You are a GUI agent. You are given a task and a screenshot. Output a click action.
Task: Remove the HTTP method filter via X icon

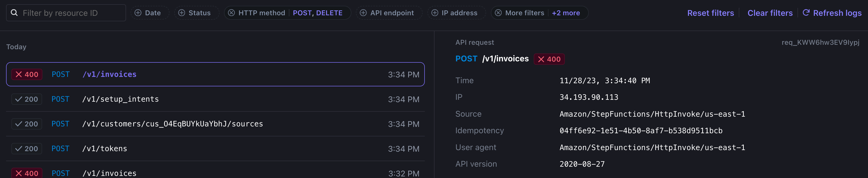(x=232, y=13)
